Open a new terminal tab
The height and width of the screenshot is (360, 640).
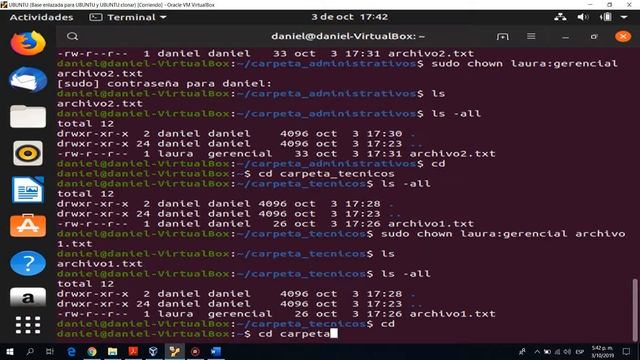point(502,36)
